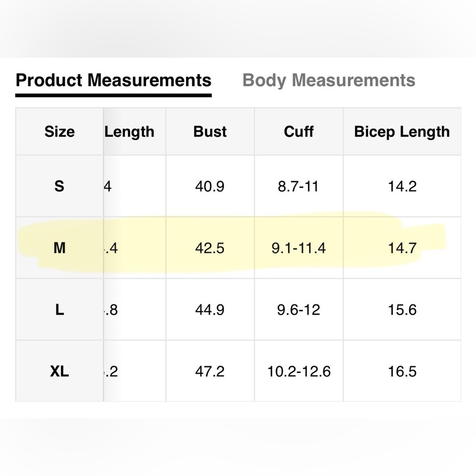
Task: Click the Bust column header
Action: click(210, 131)
